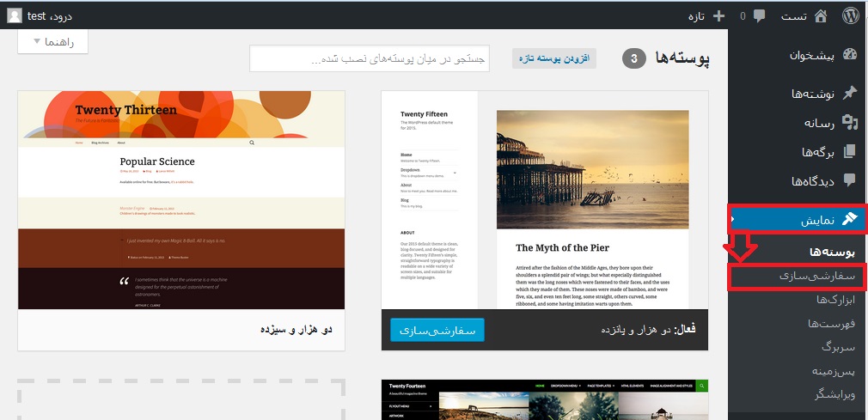This screenshot has width=868, height=420.
Task: Open the راهنما help dropdown
Action: click(52, 41)
